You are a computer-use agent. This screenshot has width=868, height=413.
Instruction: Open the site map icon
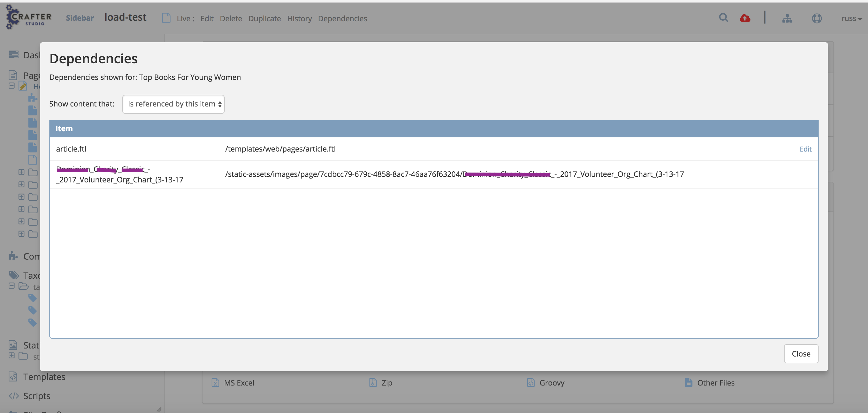(x=787, y=19)
